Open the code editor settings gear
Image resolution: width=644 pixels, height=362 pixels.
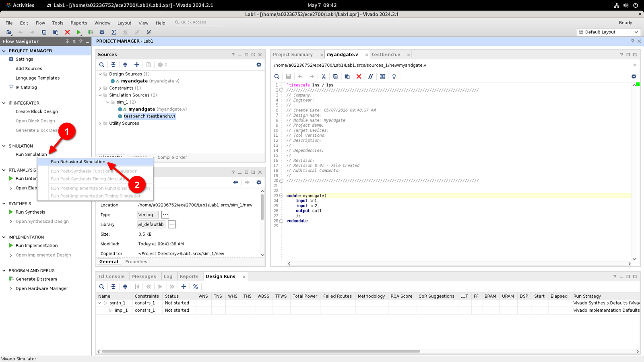tap(634, 76)
